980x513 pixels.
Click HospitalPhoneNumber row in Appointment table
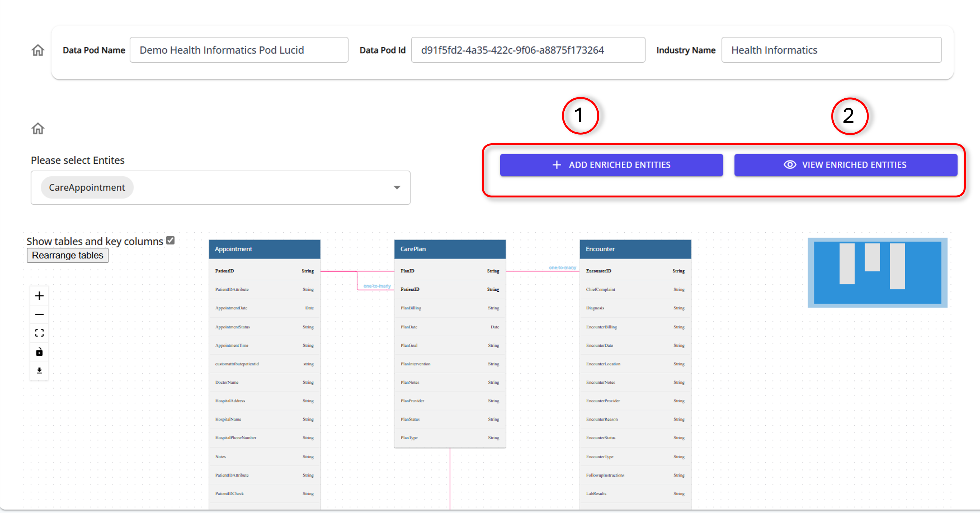[x=264, y=438]
